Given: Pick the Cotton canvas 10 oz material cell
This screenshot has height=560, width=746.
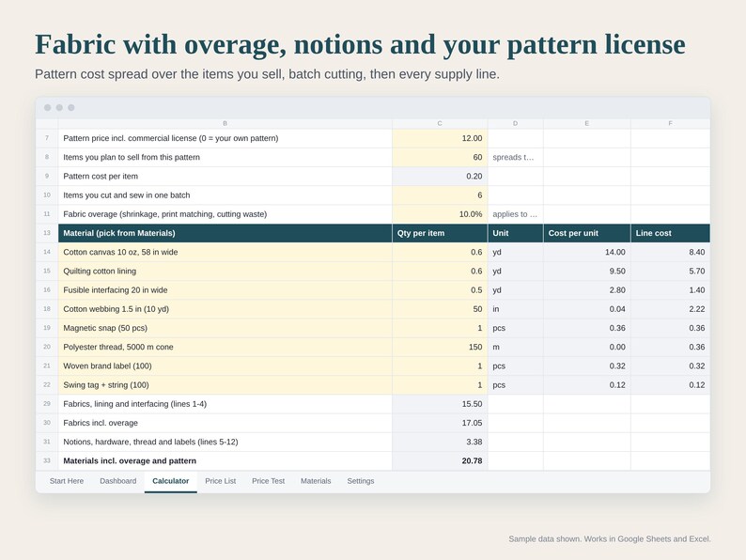Looking at the screenshot, I should point(225,252).
